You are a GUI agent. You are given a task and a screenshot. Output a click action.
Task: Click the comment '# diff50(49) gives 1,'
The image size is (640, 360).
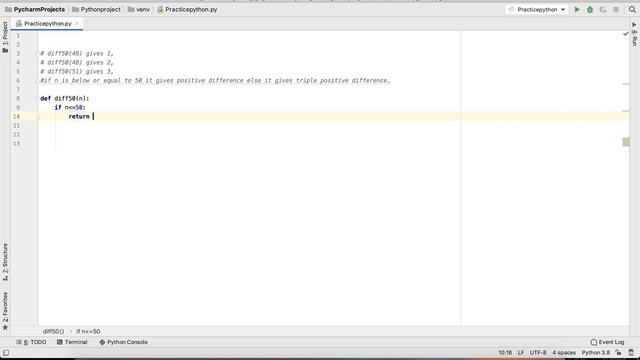point(77,53)
